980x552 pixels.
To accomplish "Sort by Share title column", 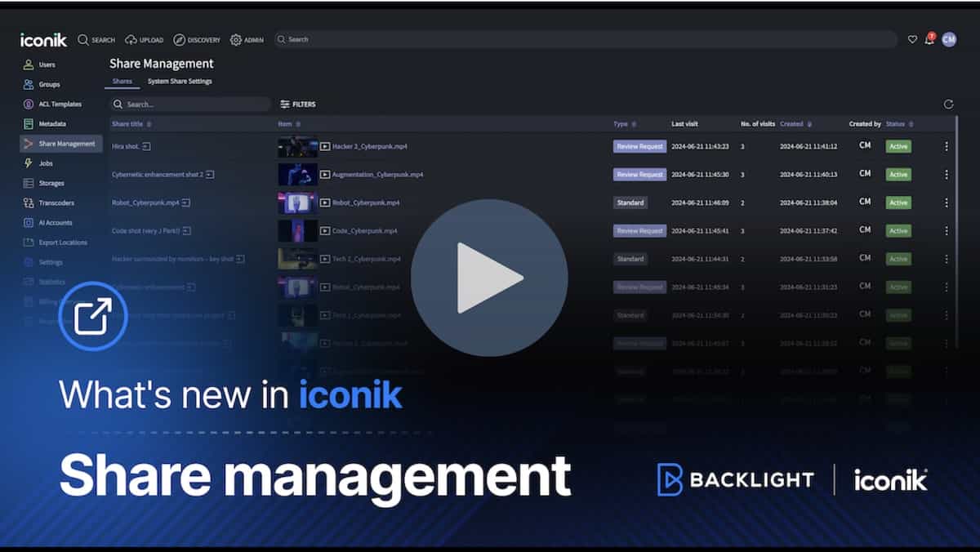I will (131, 124).
